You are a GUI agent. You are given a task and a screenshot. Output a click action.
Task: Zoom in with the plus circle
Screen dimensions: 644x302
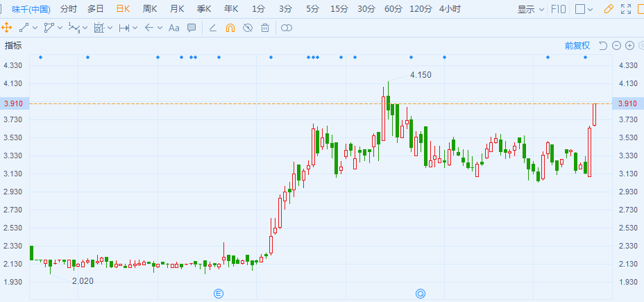pos(629,46)
